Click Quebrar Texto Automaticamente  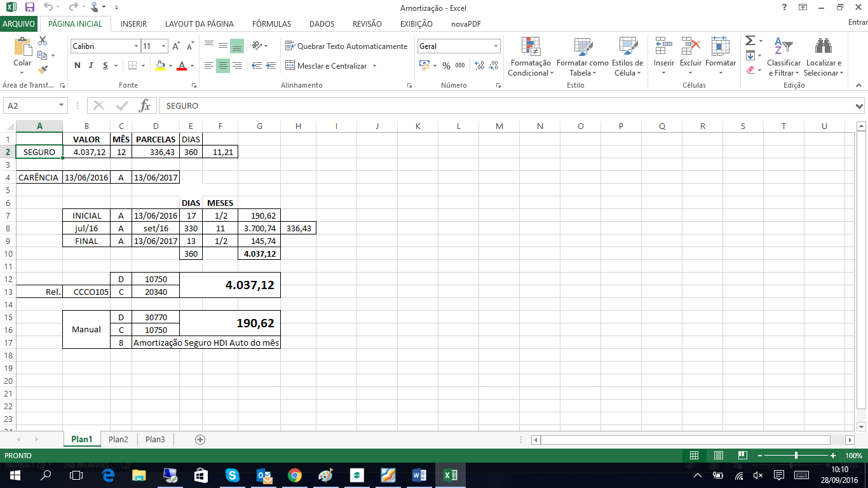click(x=346, y=46)
